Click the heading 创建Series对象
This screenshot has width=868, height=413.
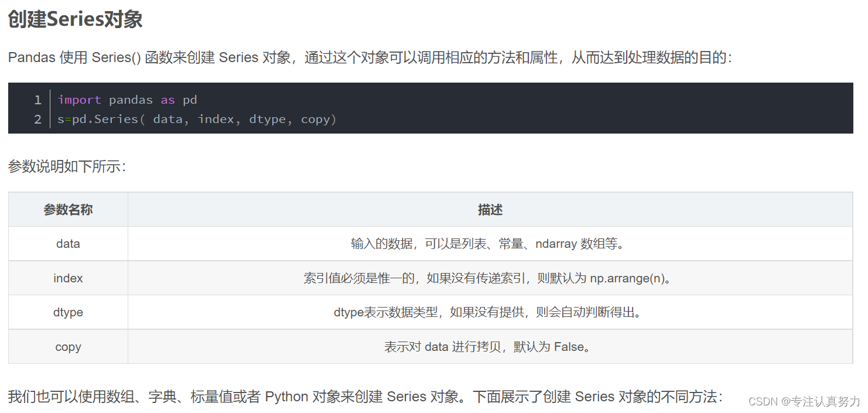coord(76,19)
